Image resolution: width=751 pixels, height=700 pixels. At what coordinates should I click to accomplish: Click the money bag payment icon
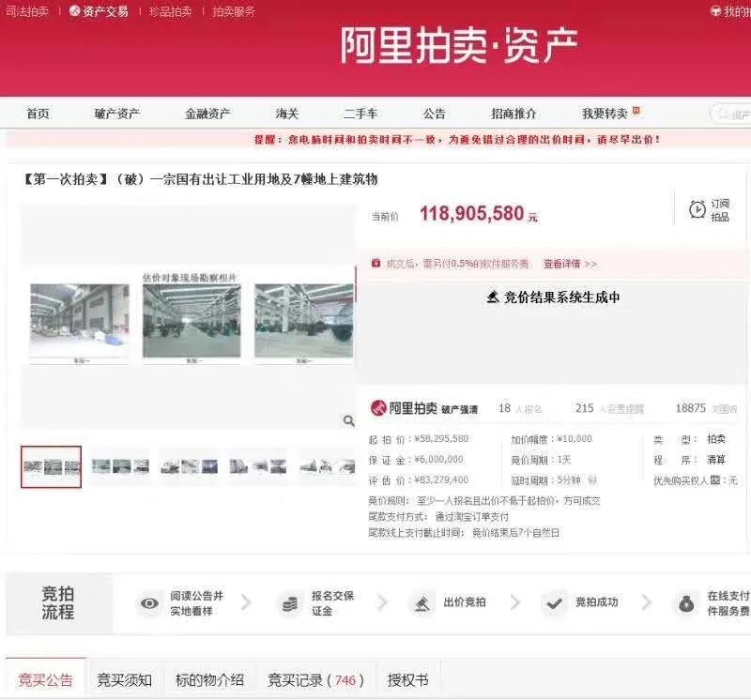tap(686, 603)
